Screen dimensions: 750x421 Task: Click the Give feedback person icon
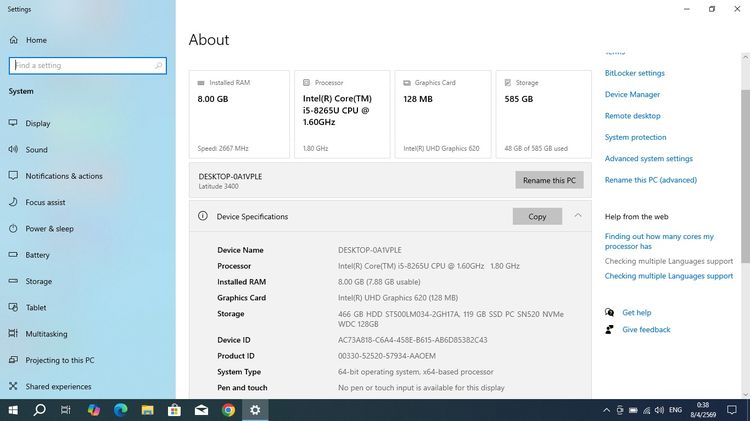click(x=609, y=330)
